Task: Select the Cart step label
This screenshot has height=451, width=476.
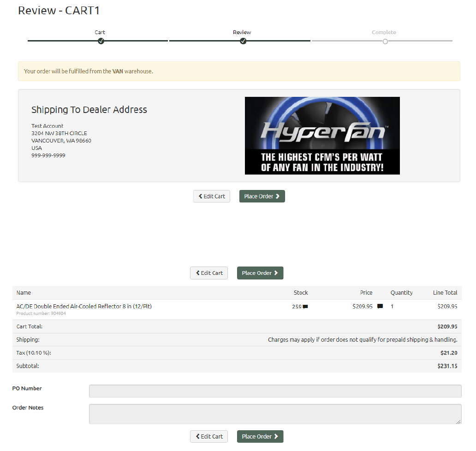Action: (x=100, y=32)
